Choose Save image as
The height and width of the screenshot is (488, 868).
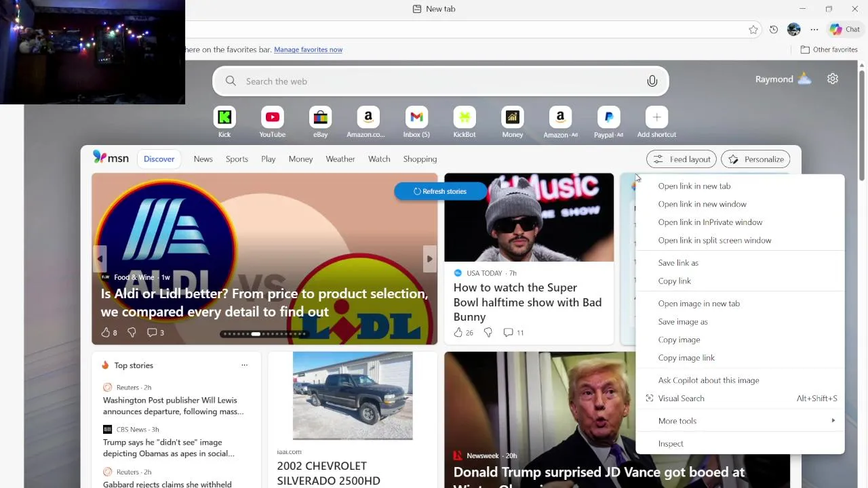click(x=740, y=321)
